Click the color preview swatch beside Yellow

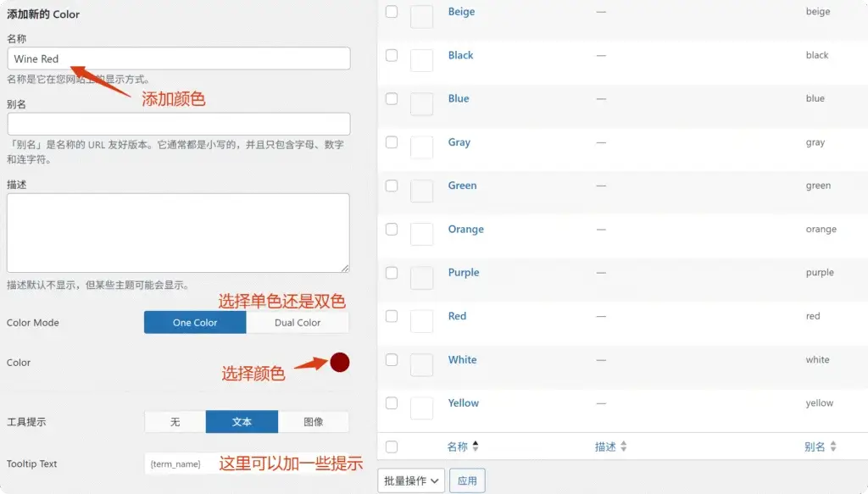(x=421, y=408)
